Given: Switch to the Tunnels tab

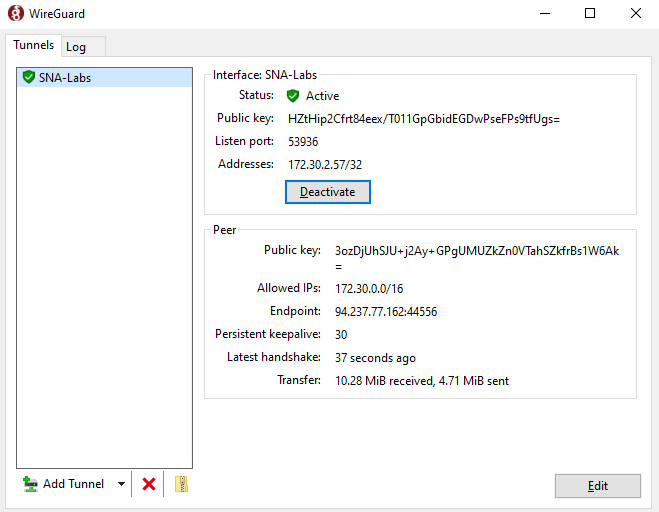Looking at the screenshot, I should pos(33,45).
